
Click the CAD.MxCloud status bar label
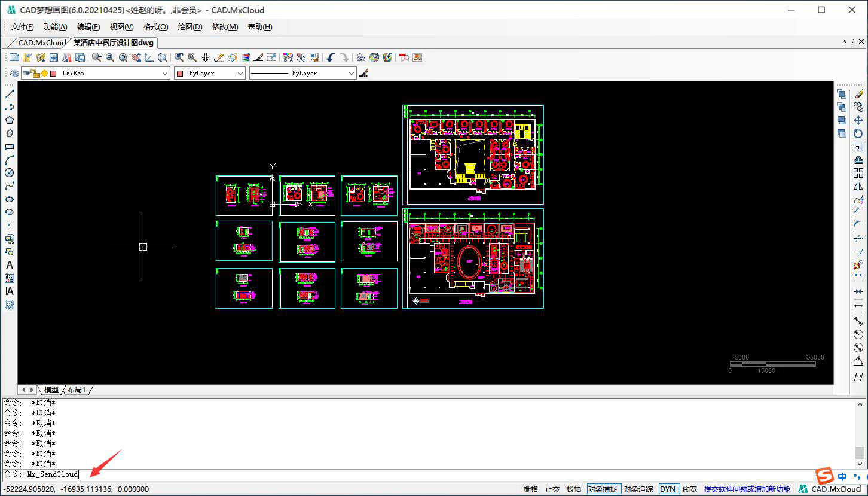pos(836,489)
